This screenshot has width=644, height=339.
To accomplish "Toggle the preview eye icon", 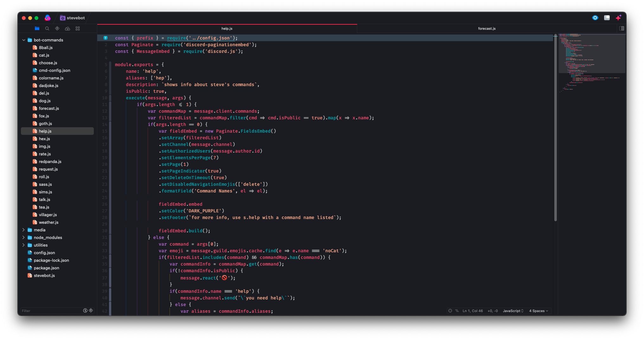I will click(595, 18).
